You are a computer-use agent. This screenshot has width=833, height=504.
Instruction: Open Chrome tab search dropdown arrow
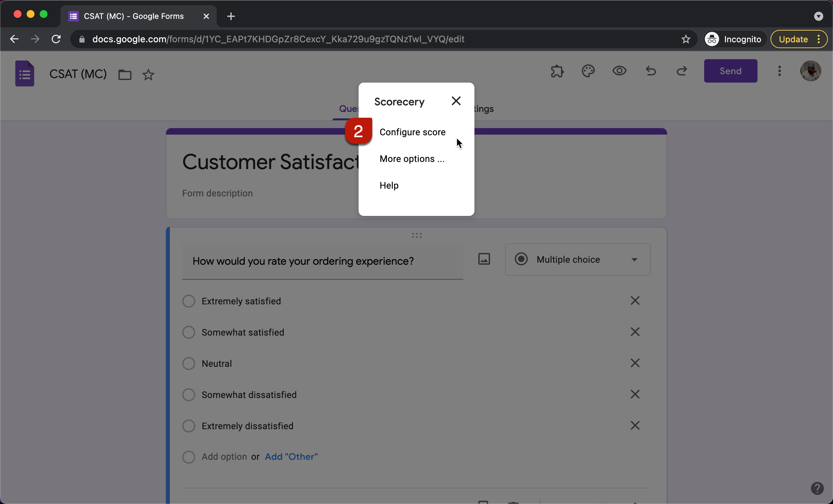[818, 16]
